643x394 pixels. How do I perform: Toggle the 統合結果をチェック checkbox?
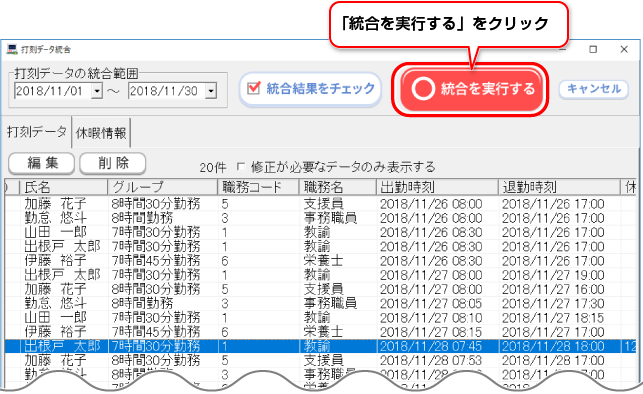tap(254, 88)
